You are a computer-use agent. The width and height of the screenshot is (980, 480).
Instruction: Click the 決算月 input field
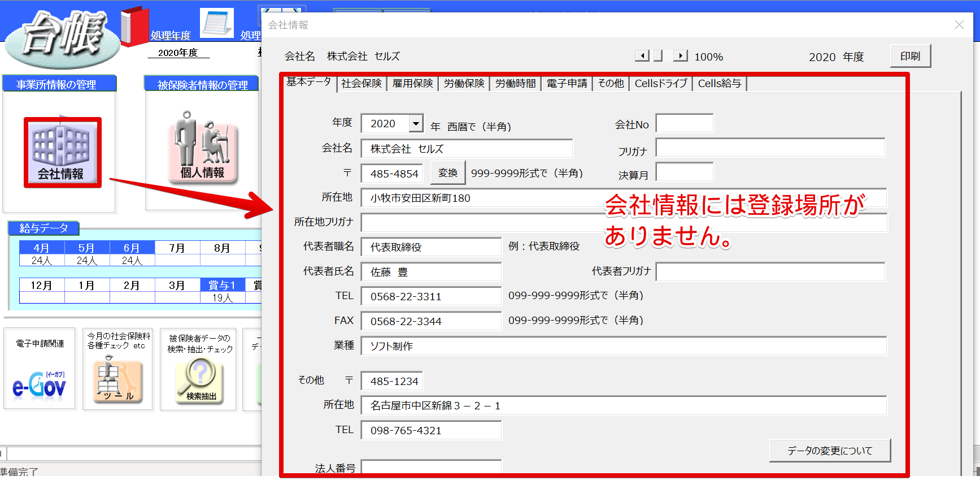tap(684, 172)
